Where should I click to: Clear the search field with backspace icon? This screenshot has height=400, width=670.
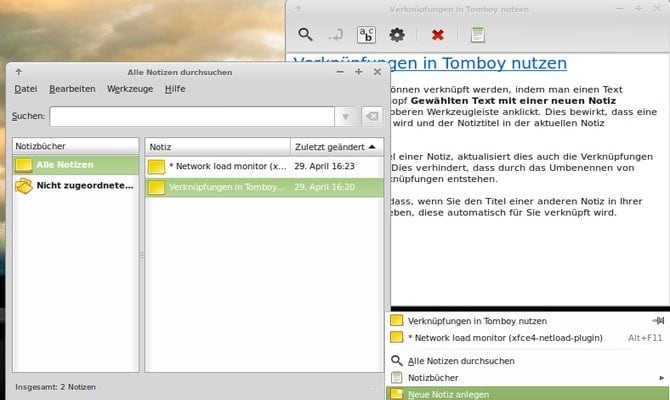click(x=372, y=116)
